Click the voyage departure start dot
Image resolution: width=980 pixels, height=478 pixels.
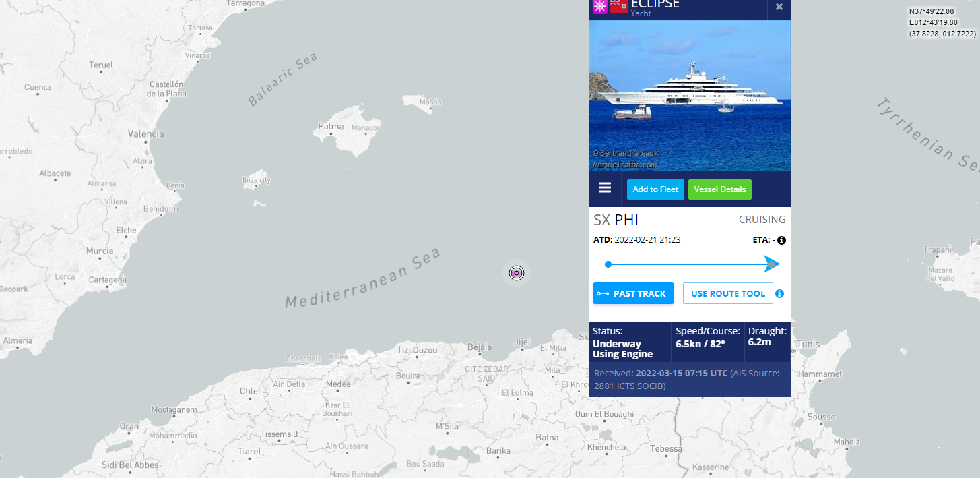608,264
